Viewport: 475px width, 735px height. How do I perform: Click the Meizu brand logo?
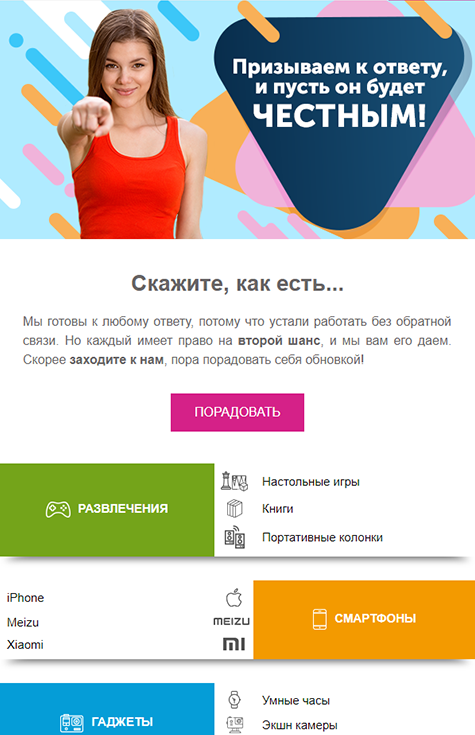tap(232, 622)
